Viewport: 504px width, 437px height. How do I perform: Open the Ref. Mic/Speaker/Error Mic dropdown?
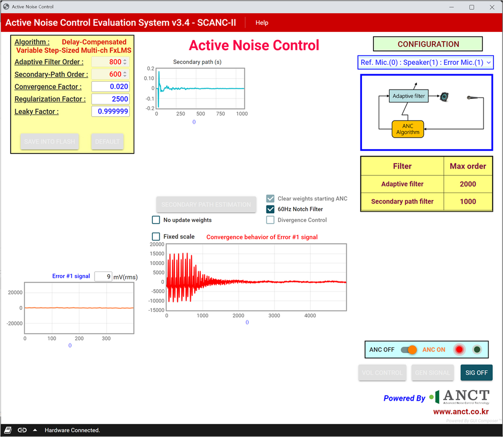(x=425, y=63)
